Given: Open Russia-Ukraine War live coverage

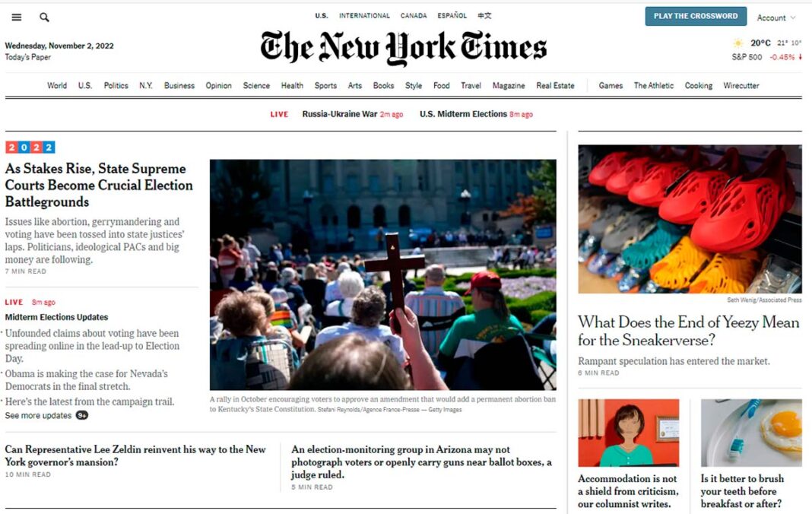Looking at the screenshot, I should [x=340, y=114].
